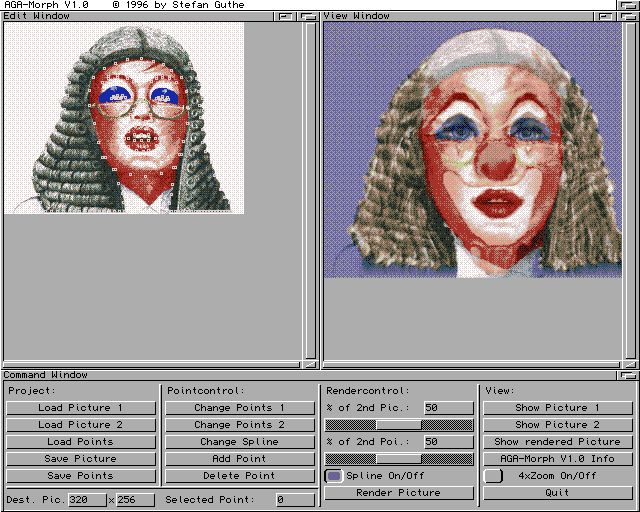Click Load Picture 2 button
The height and width of the screenshot is (512, 640).
point(81,425)
